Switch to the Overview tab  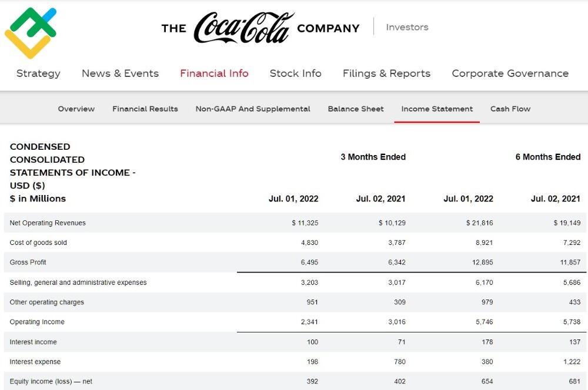coord(76,109)
